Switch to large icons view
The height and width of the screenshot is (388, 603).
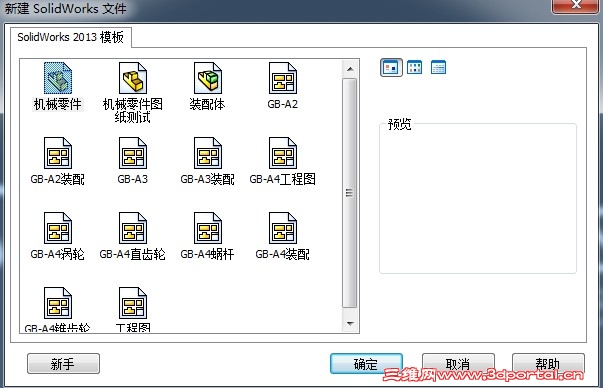pos(391,68)
